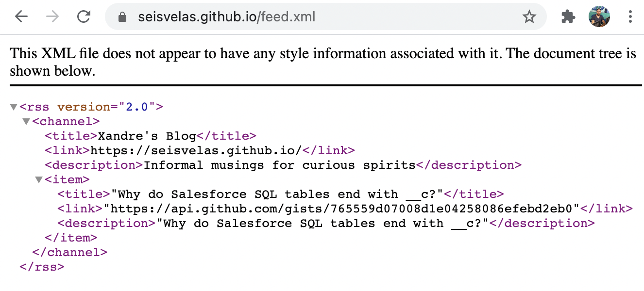The image size is (644, 291).
Task: Click the item description Salesforce text
Action: 322,223
